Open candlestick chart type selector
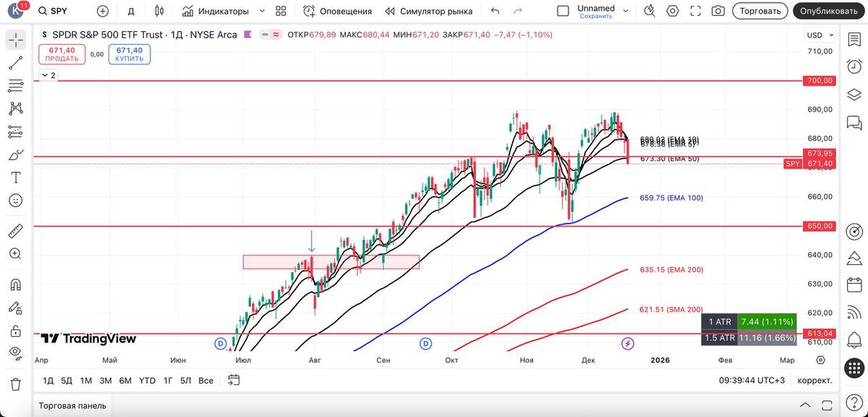 tap(160, 11)
